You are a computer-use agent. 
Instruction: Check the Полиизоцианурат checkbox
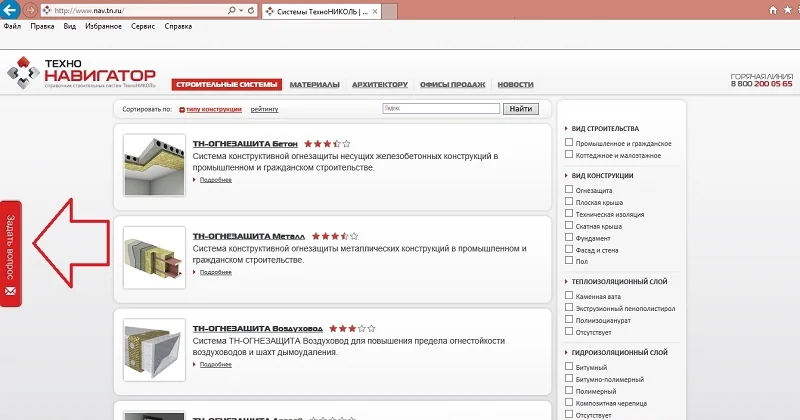click(x=569, y=319)
